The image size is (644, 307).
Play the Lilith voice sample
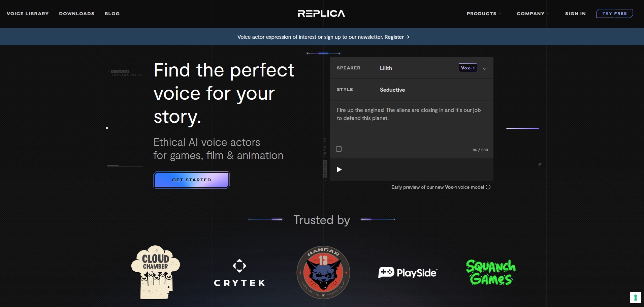click(x=339, y=170)
